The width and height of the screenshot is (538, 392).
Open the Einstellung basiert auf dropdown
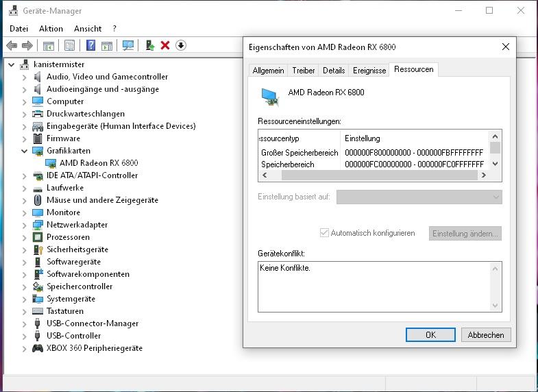click(x=419, y=197)
